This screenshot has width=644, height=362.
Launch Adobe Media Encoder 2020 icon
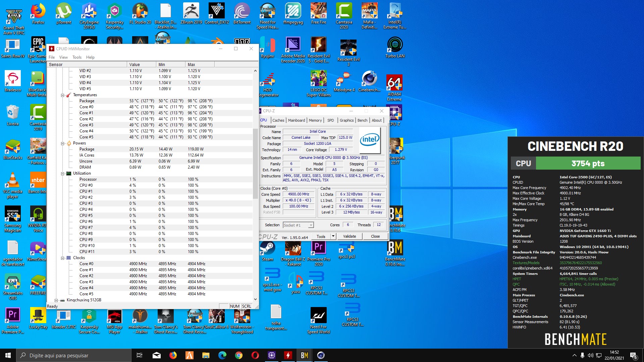click(x=293, y=50)
